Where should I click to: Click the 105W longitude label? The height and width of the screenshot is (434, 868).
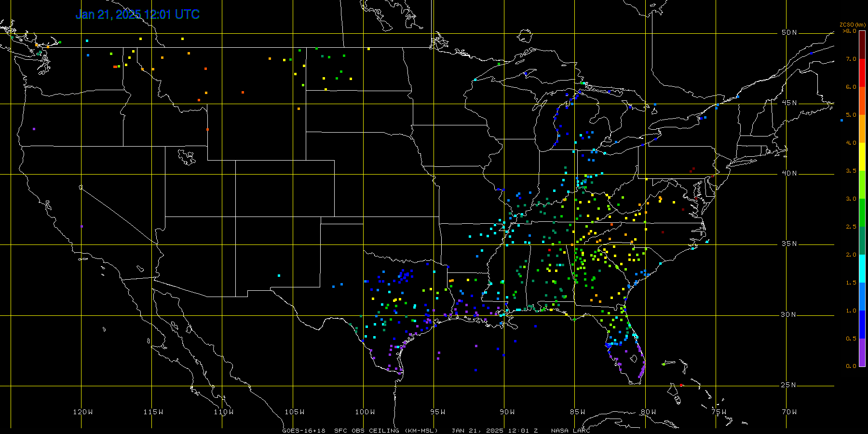pyautogui.click(x=294, y=412)
